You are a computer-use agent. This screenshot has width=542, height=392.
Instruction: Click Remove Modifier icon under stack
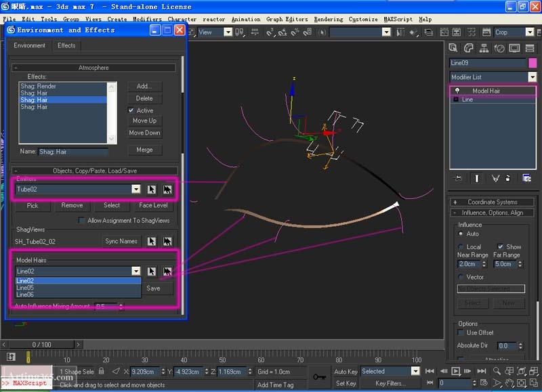point(507,178)
